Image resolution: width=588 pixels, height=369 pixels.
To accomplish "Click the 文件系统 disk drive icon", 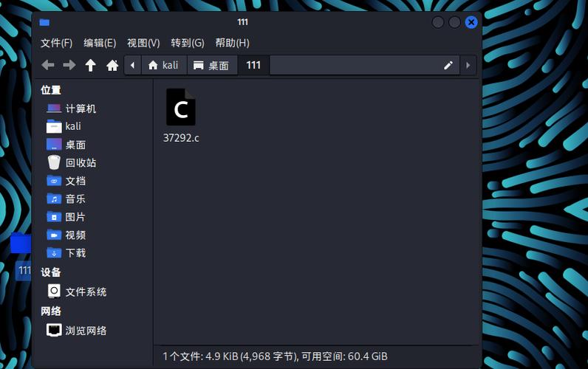I will coord(54,291).
